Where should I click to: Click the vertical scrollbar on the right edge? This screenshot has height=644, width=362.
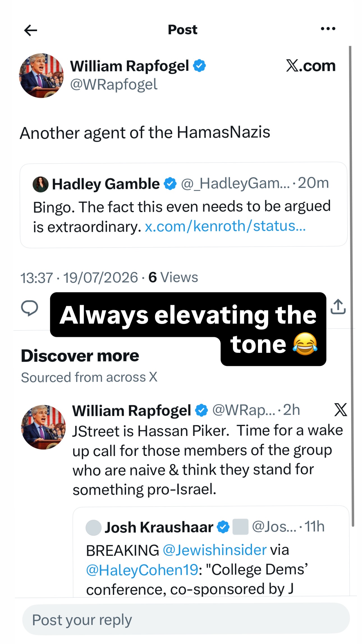(351, 286)
